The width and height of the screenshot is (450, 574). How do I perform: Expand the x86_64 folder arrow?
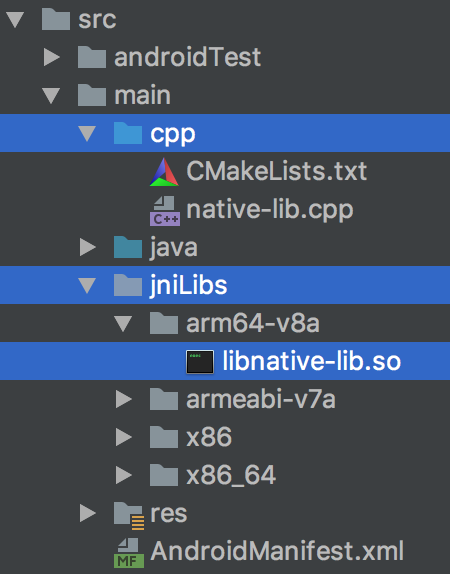124,475
